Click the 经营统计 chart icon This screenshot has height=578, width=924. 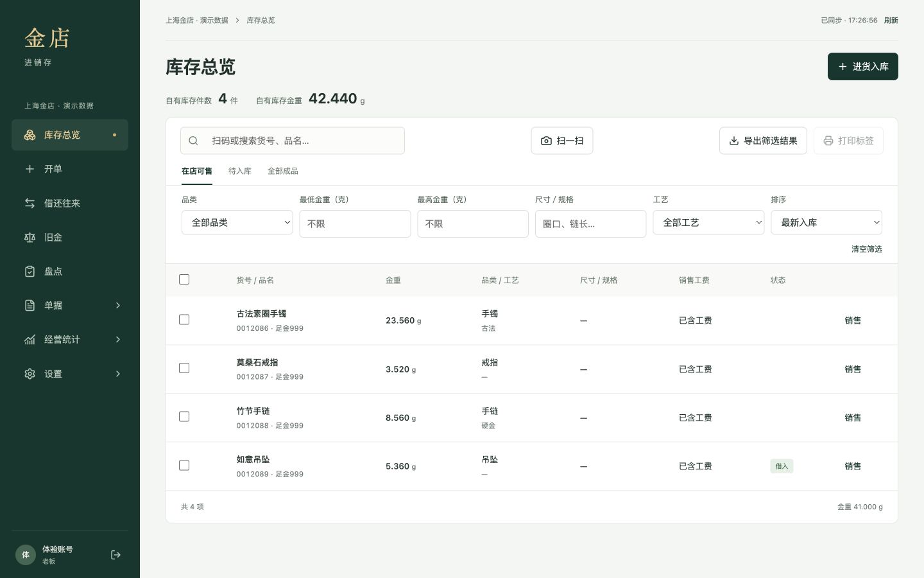(x=30, y=339)
